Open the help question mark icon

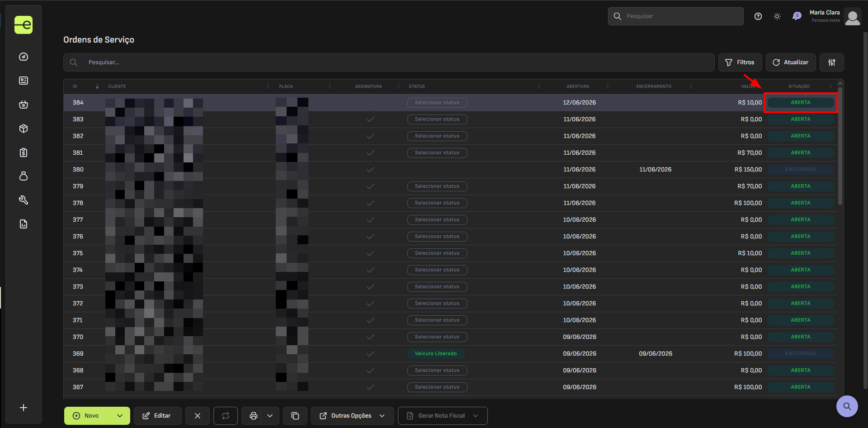(x=758, y=16)
